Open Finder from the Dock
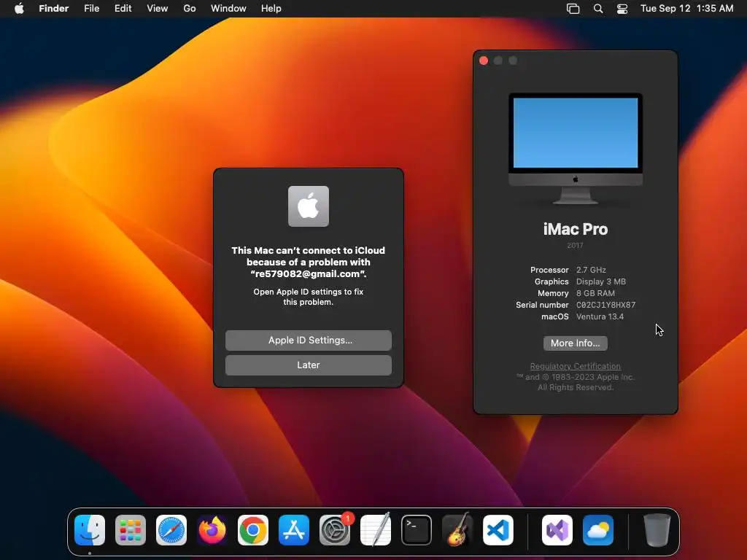This screenshot has width=747, height=560. coord(90,530)
